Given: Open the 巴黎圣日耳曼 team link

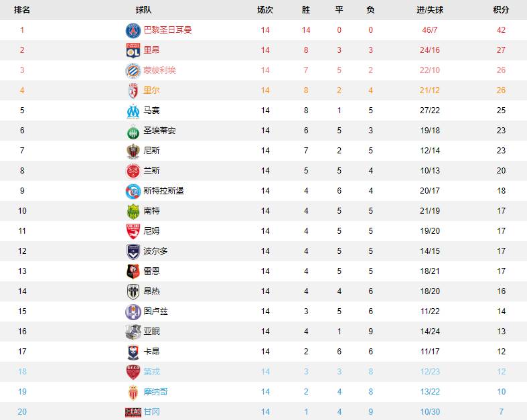Looking at the screenshot, I should pos(167,30).
